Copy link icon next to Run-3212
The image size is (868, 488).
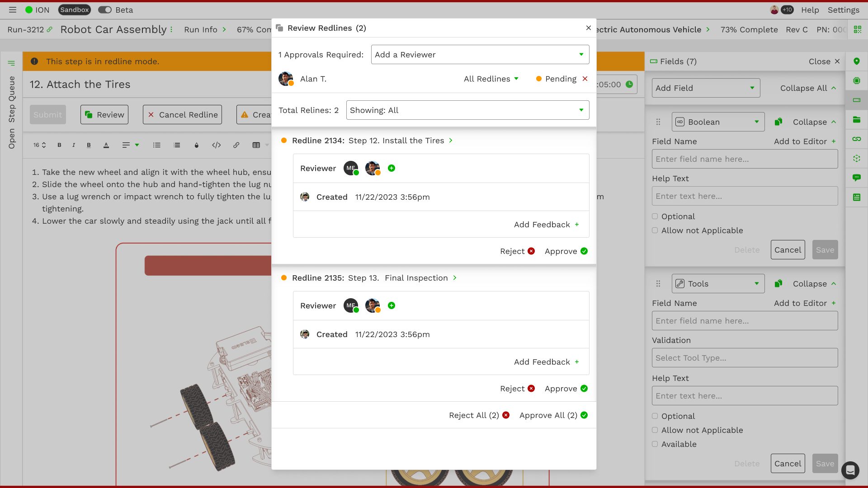pyautogui.click(x=50, y=29)
